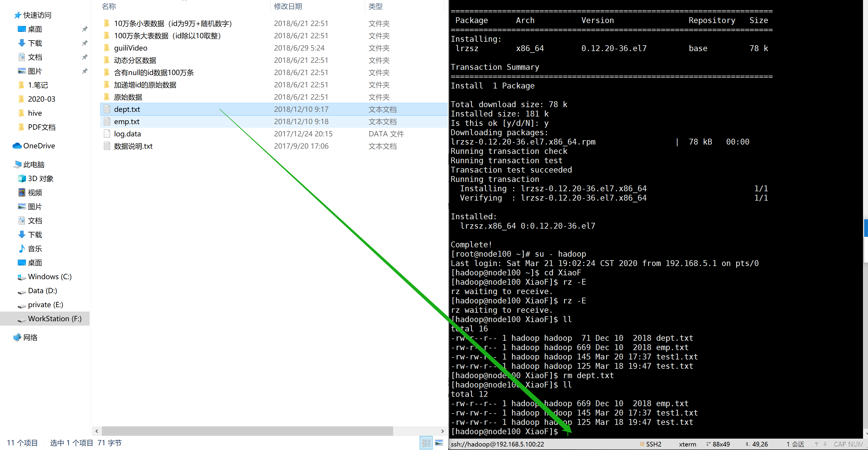868x450 pixels.
Task: Open 视频 videos library
Action: pos(34,192)
